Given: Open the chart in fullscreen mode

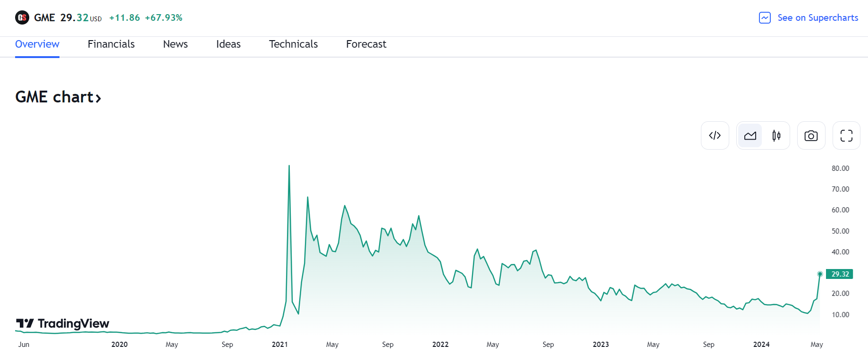Looking at the screenshot, I should point(846,136).
